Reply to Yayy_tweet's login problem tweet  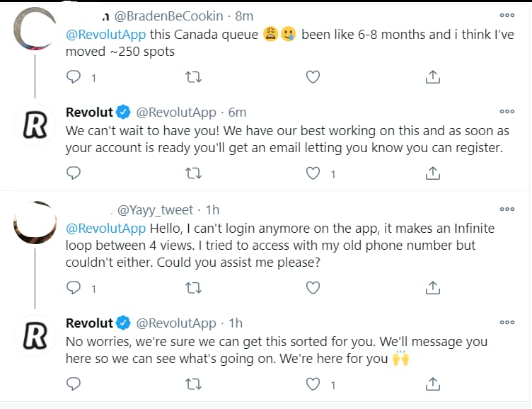click(x=74, y=287)
